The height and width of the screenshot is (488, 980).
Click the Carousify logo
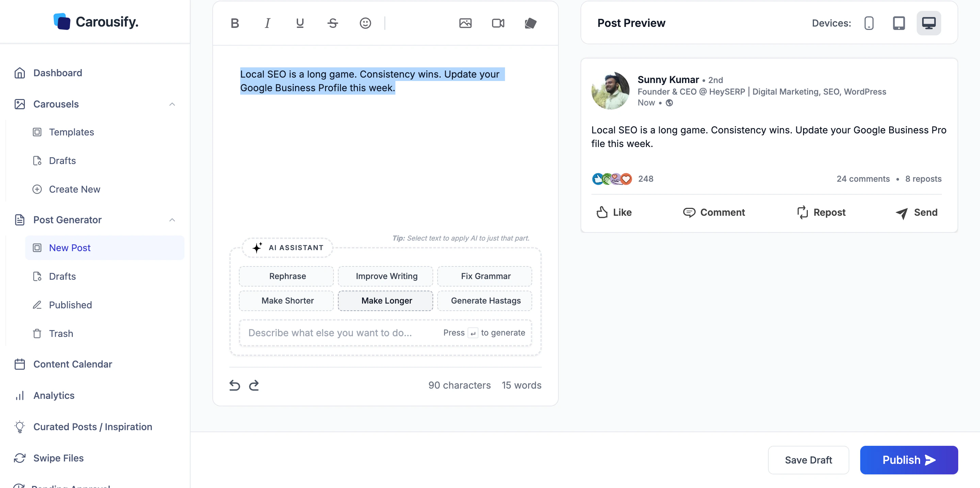96,22
